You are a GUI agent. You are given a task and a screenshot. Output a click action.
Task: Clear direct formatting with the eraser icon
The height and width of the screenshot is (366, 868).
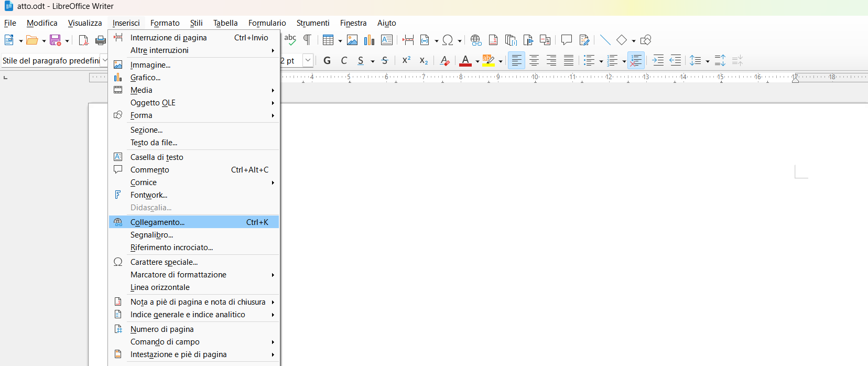(x=444, y=60)
